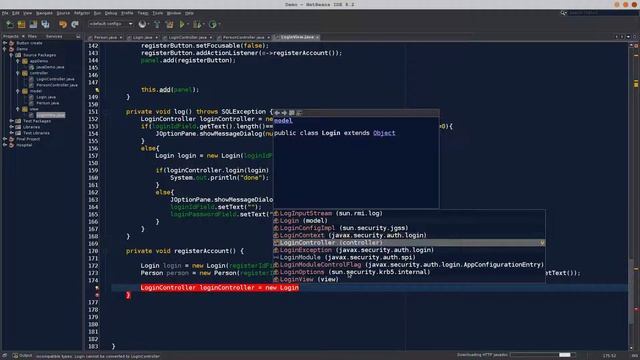Click the Open Project toolbar icon

point(33,24)
